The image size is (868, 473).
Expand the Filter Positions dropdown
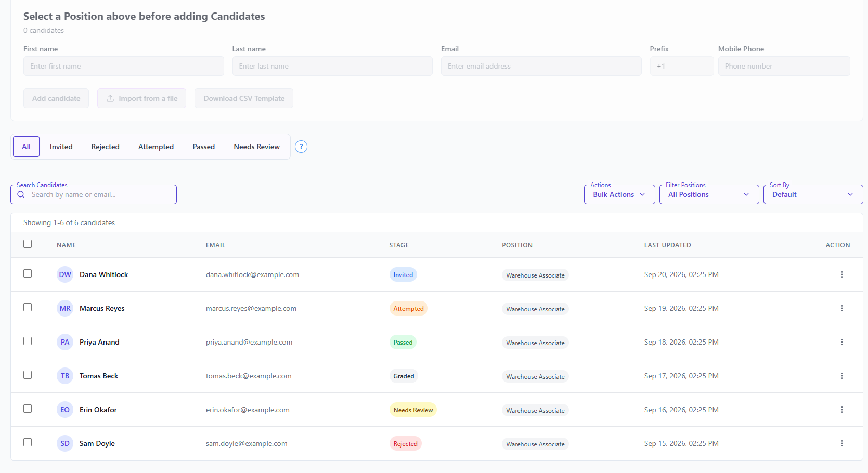(709, 194)
